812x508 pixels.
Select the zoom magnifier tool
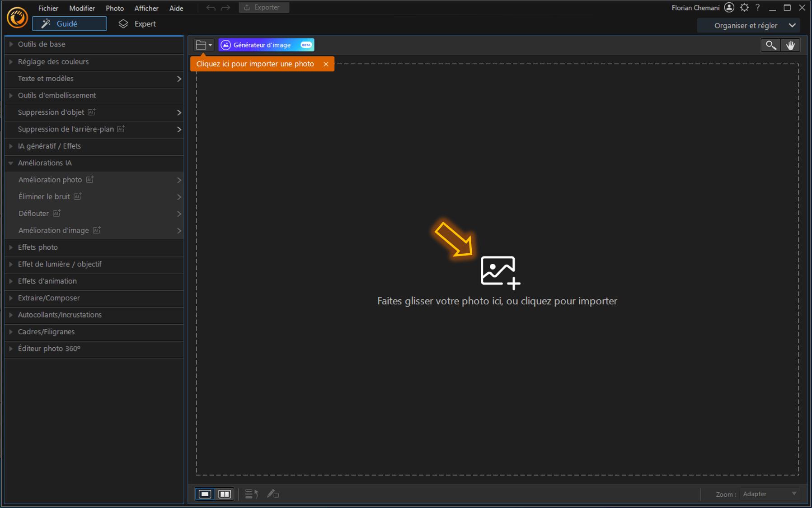[x=771, y=45]
